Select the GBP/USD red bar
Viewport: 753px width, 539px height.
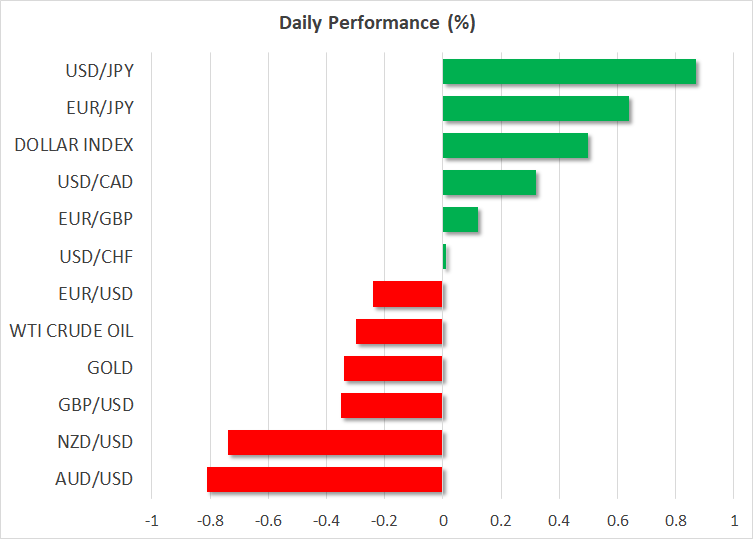(x=392, y=405)
